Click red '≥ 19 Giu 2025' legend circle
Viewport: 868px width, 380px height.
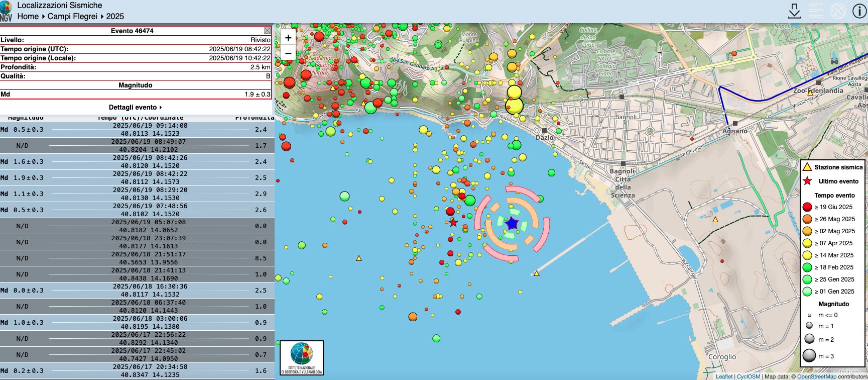pyautogui.click(x=807, y=207)
